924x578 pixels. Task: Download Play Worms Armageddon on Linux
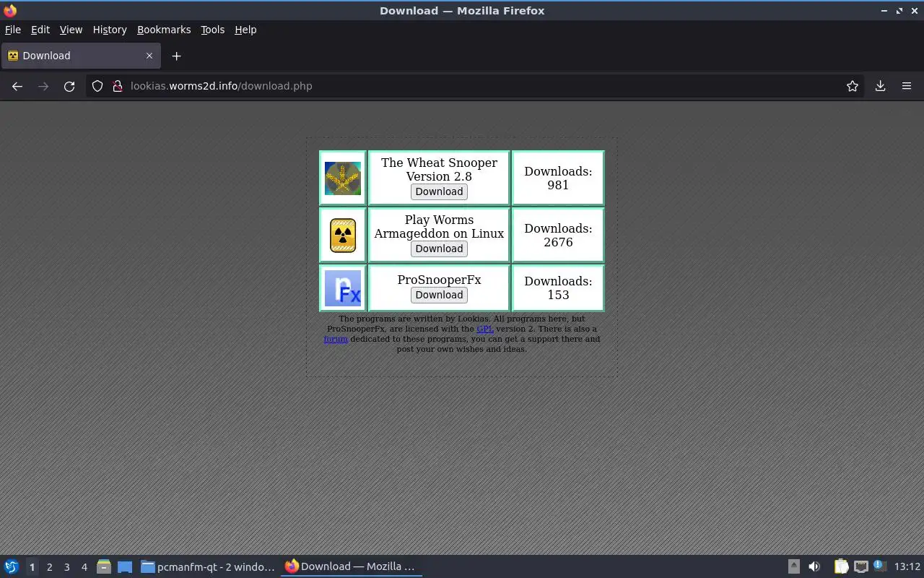click(439, 249)
